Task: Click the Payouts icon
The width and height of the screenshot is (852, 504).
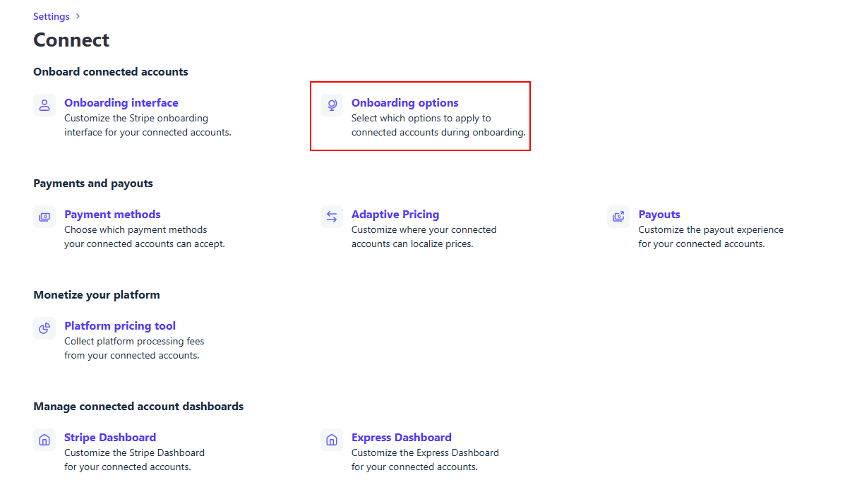Action: coord(618,217)
